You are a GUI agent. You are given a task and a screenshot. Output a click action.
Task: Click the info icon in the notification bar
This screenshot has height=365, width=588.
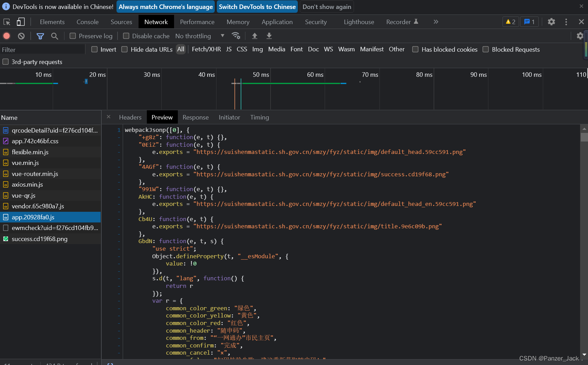click(x=6, y=7)
